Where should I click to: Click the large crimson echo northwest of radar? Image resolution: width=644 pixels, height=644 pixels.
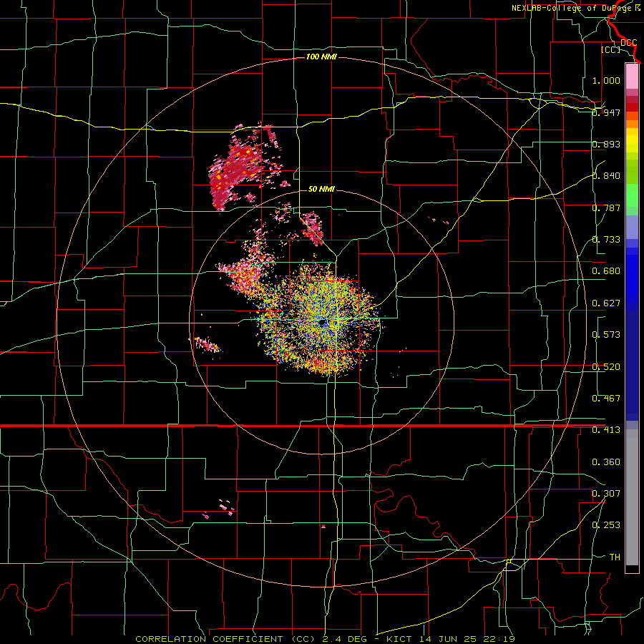(235, 172)
